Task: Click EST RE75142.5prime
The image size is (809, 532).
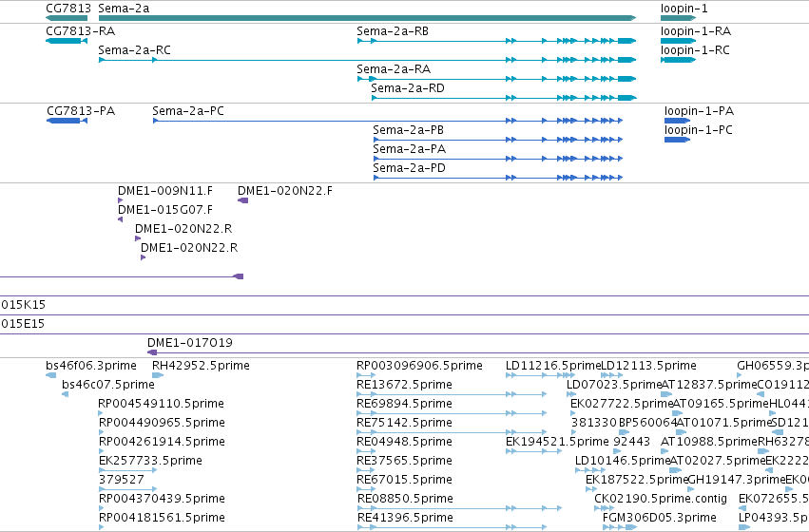Action: coord(404,423)
